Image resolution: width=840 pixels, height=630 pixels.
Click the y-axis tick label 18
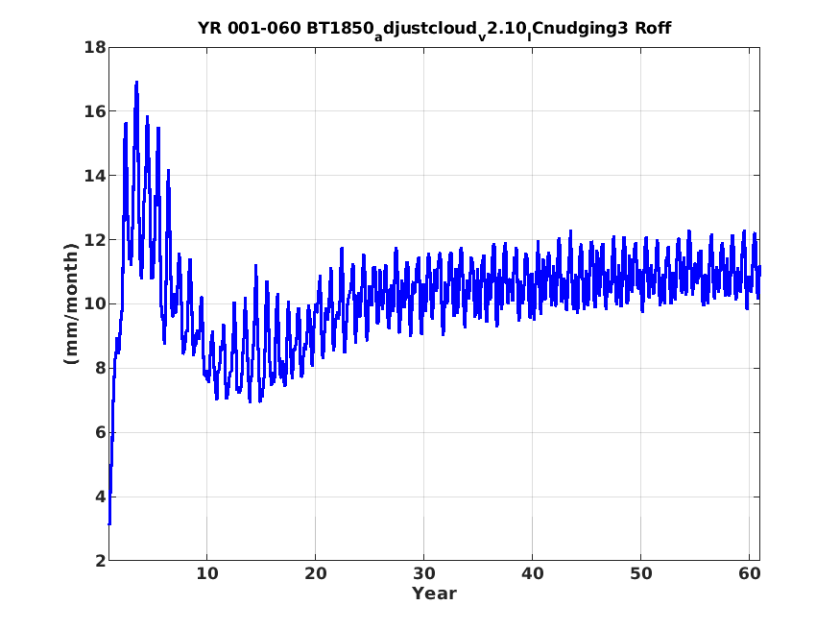(x=95, y=47)
